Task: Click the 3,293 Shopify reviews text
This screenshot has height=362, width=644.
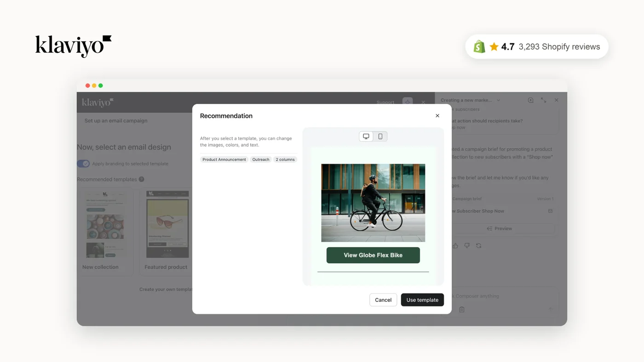Action: coord(559,47)
